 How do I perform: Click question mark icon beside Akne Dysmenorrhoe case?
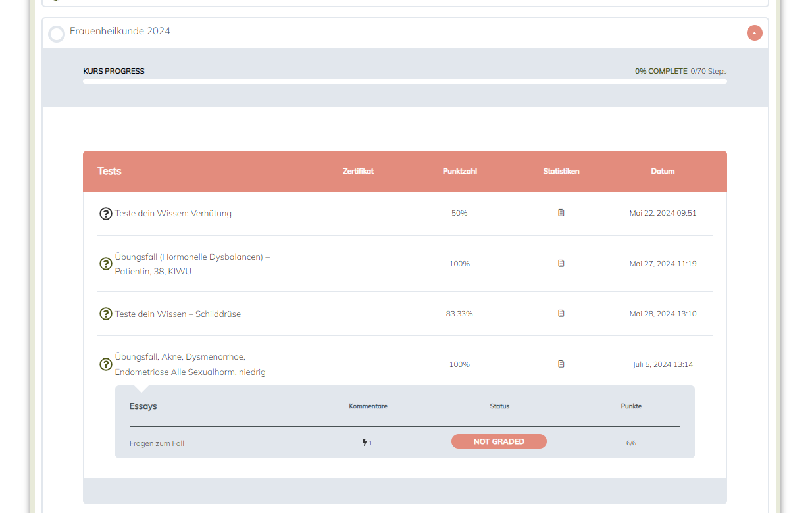(x=105, y=364)
